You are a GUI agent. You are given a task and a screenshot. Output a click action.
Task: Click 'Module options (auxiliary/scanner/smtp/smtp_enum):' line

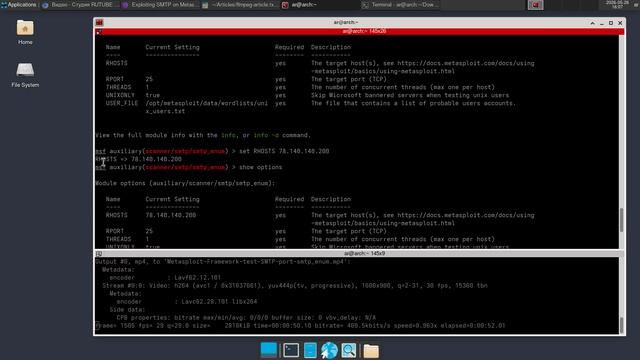click(x=185, y=183)
